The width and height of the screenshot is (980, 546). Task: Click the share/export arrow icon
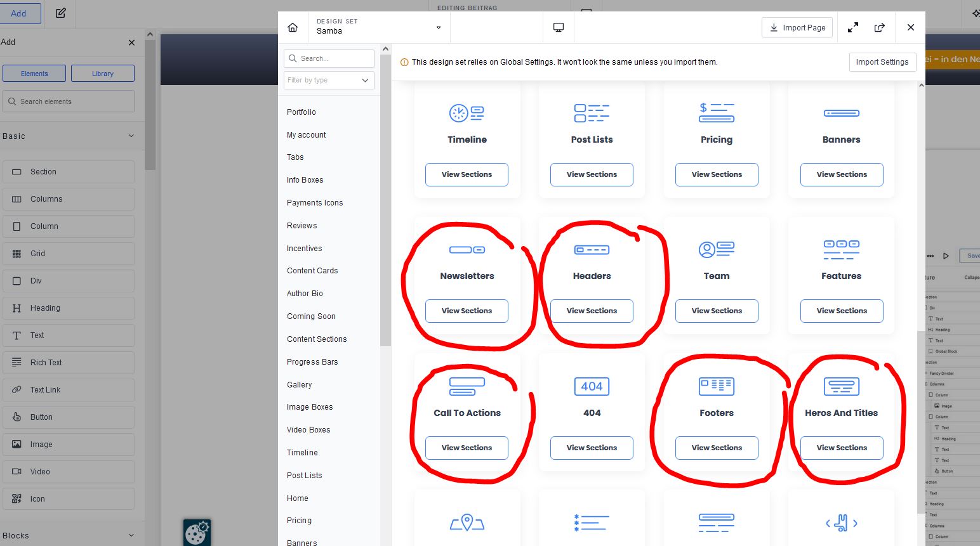[x=880, y=27]
